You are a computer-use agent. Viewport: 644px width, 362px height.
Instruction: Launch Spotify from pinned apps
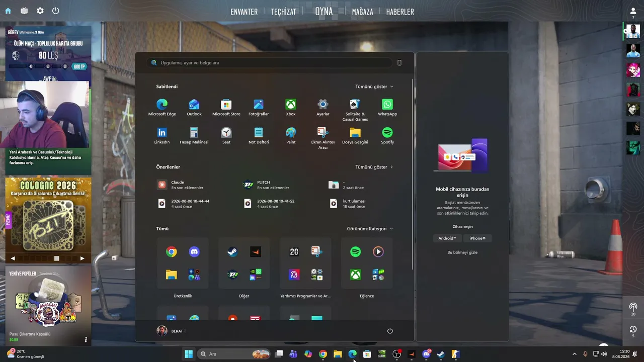click(387, 136)
